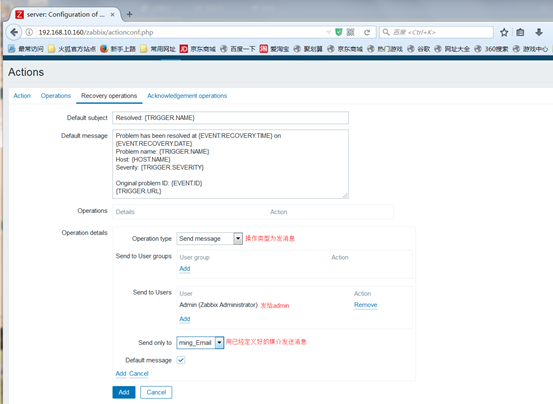Click the Actions page heading

click(x=26, y=72)
